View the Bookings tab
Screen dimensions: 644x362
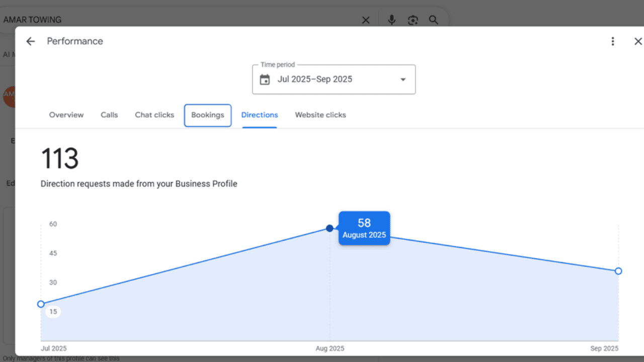pyautogui.click(x=208, y=115)
